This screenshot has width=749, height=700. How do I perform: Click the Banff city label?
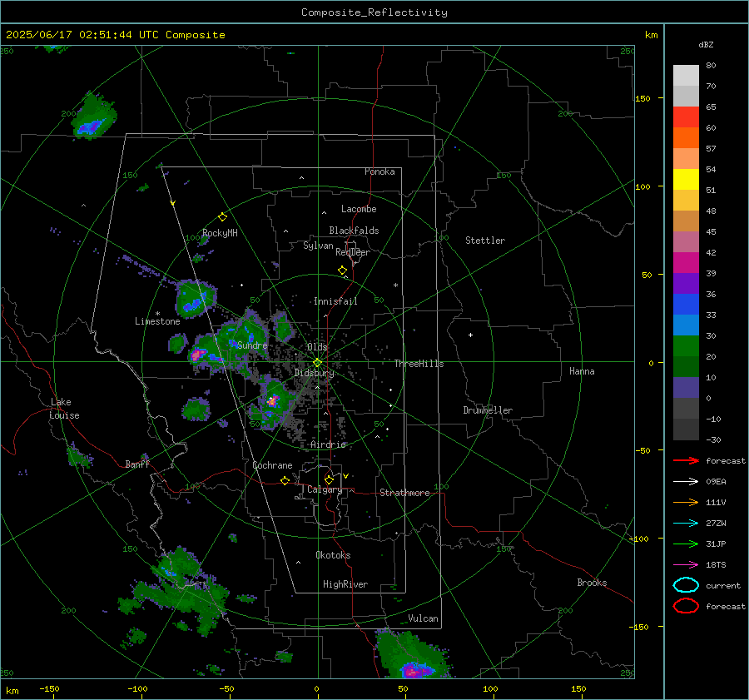coord(137,464)
